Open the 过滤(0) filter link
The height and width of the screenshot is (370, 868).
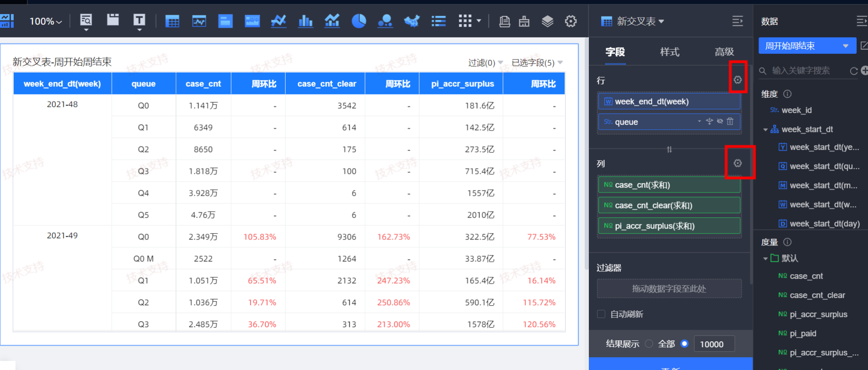pyautogui.click(x=485, y=63)
